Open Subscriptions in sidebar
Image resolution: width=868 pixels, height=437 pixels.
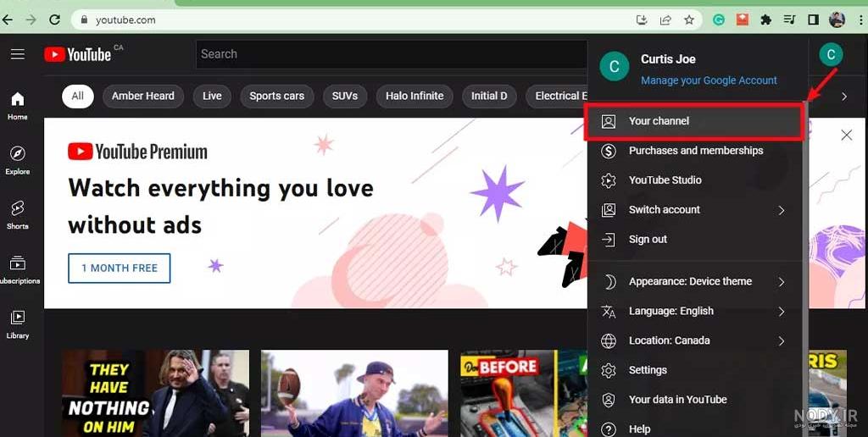pyautogui.click(x=19, y=269)
